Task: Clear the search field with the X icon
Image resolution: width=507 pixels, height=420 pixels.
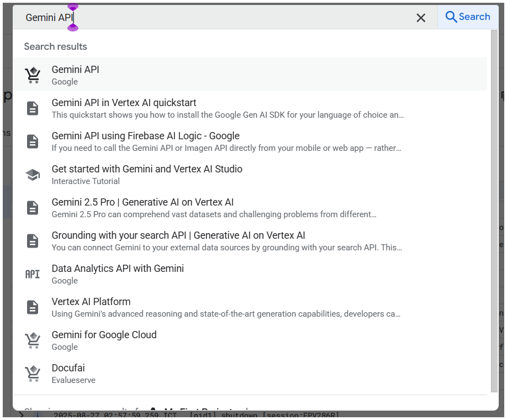Action: 421,18
